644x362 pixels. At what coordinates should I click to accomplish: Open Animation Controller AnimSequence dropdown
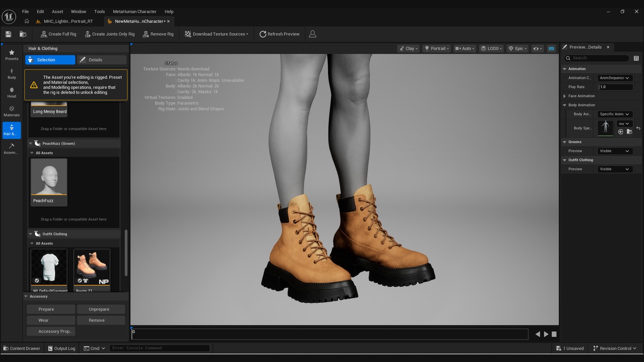tap(614, 78)
